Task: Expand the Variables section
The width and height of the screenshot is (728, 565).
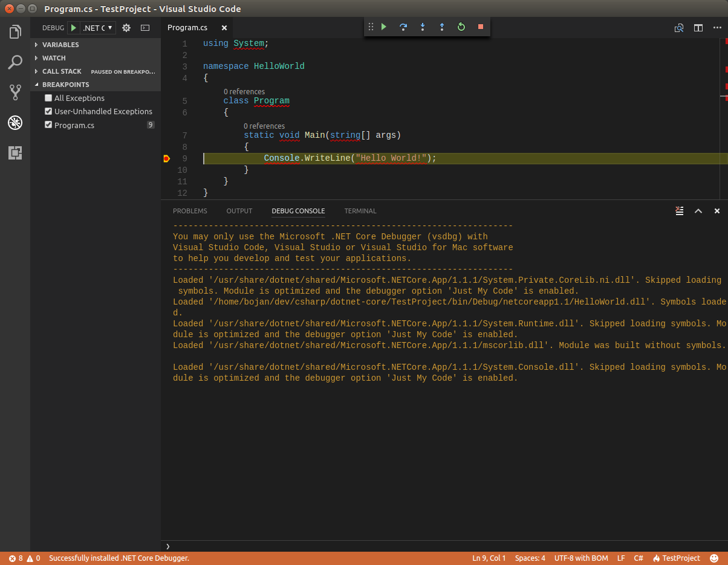Action: [60, 45]
